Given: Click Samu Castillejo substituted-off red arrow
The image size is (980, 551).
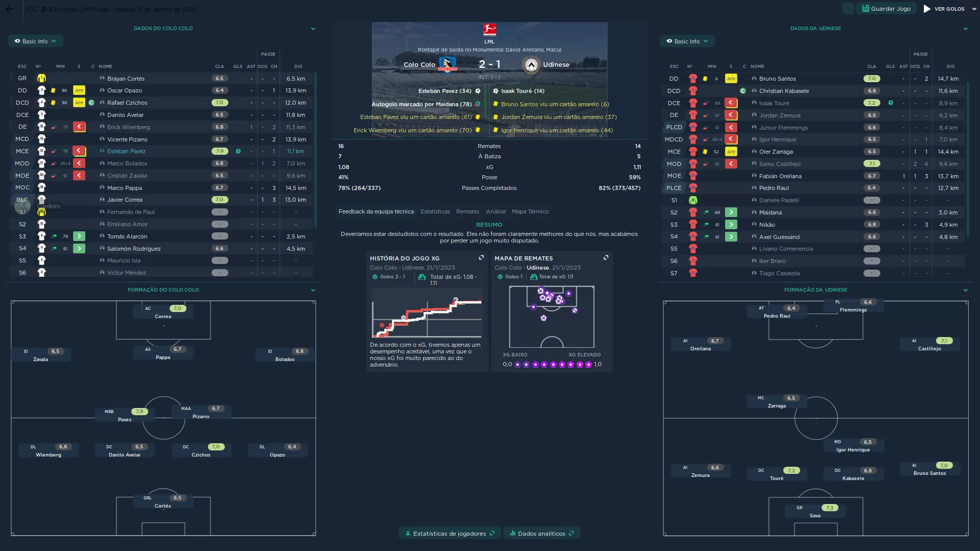Looking at the screenshot, I should (x=731, y=164).
